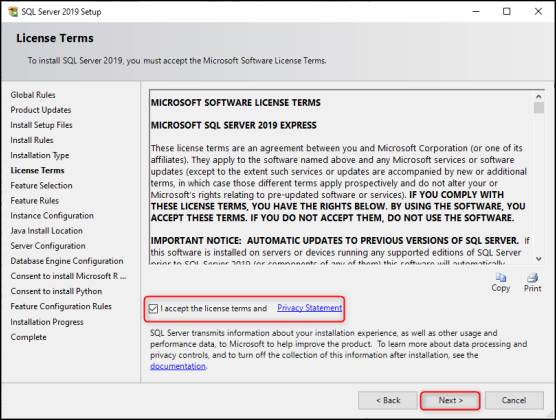Open the documentation link
Image resolution: width=556 pixels, height=420 pixels.
coord(178,366)
